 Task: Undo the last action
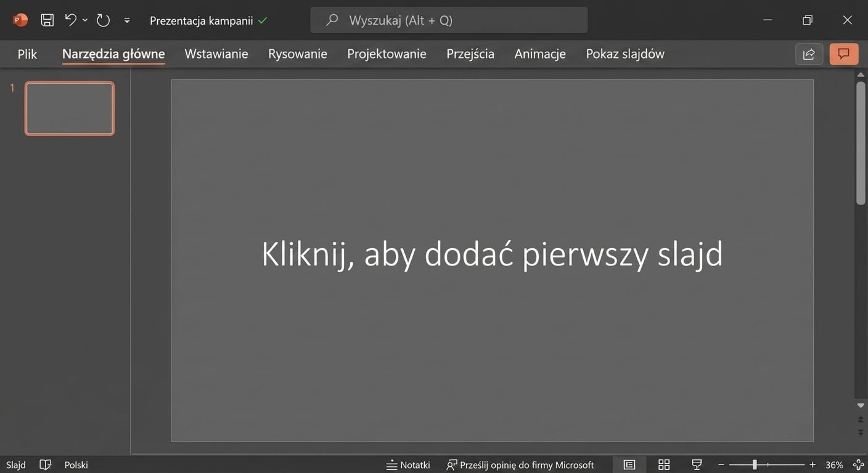(71, 20)
